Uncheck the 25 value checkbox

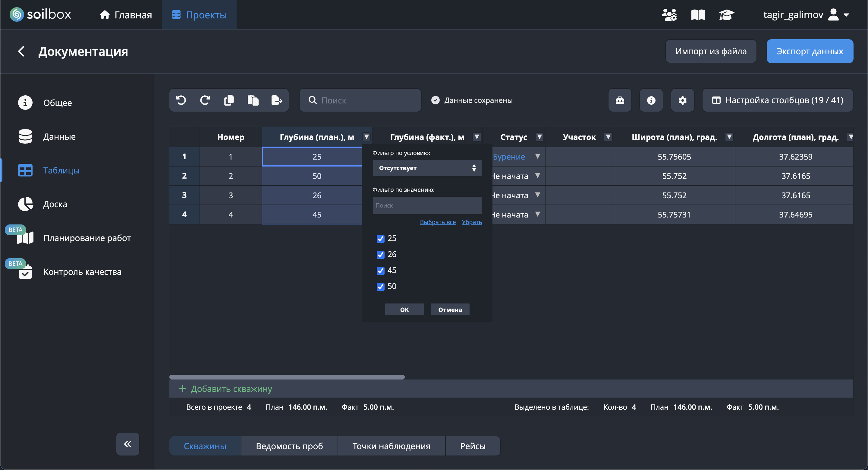(380, 239)
